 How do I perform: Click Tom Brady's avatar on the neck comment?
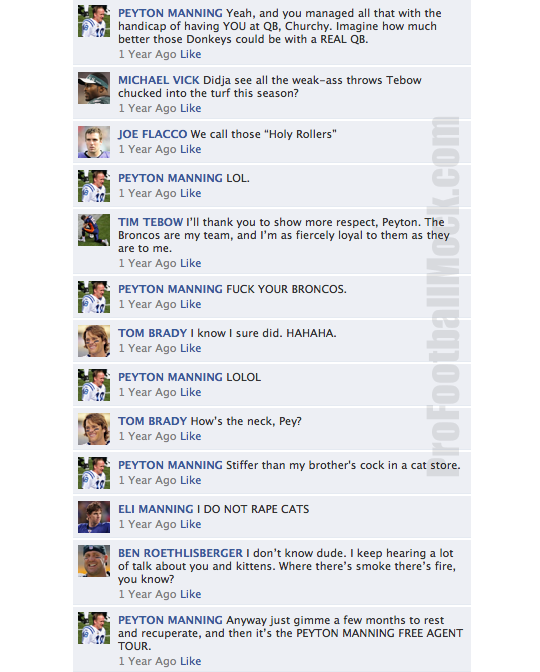(94, 429)
